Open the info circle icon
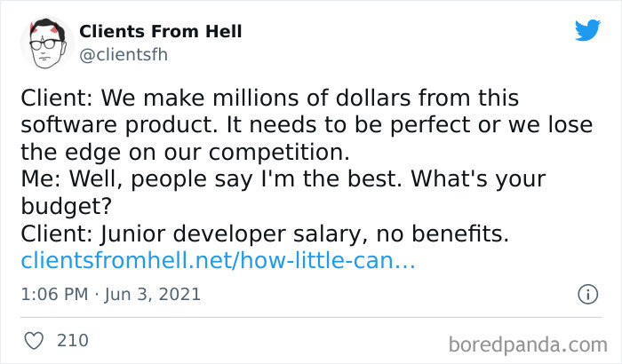The image size is (622, 364). [x=586, y=293]
